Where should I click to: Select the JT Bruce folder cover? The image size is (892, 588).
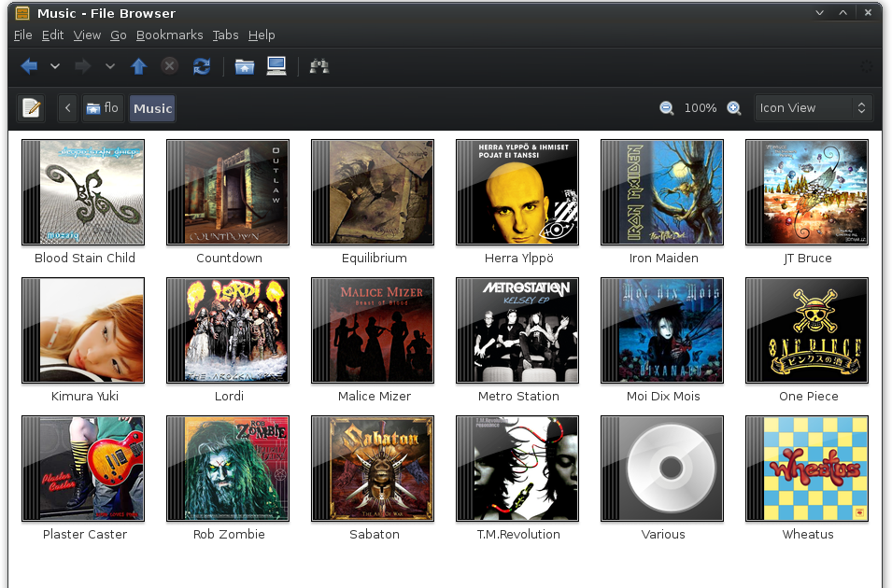click(807, 192)
